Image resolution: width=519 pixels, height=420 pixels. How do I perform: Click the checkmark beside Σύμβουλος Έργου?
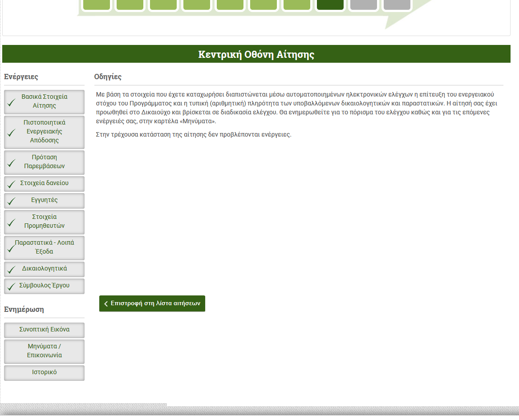click(x=12, y=287)
